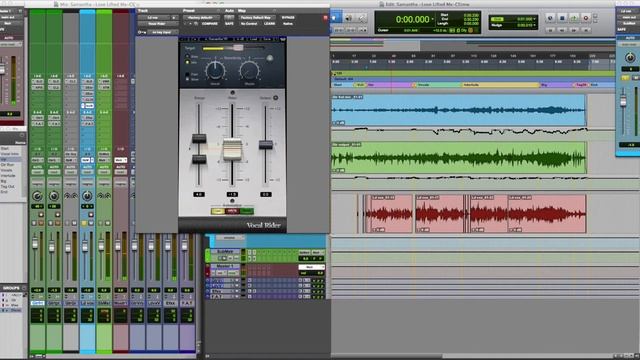Click the Target slider handle in Vocal Rider

238,48
